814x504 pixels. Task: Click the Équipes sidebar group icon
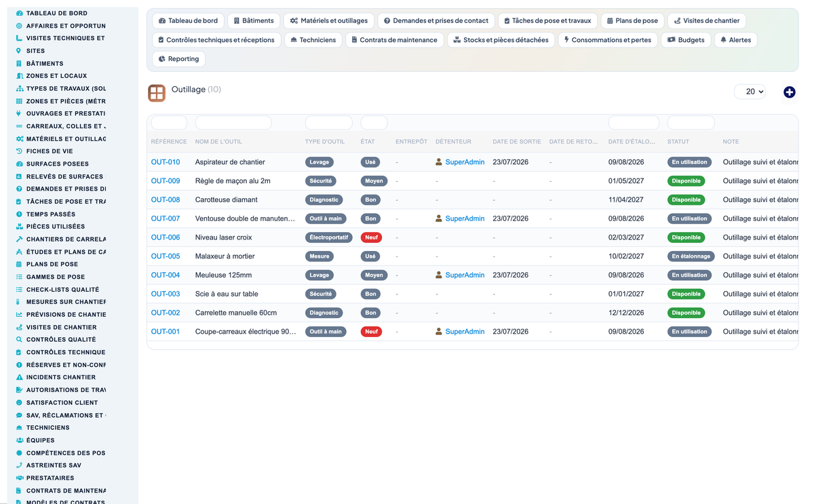[19, 440]
